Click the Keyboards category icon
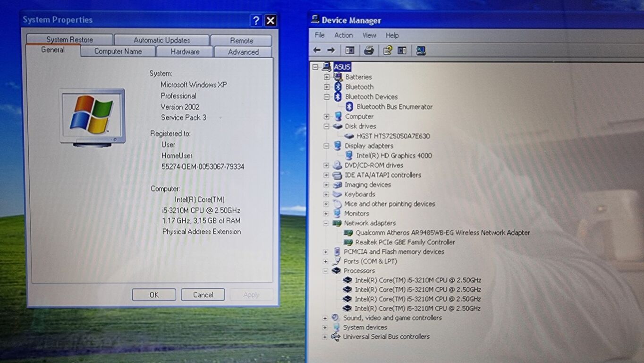 [337, 194]
